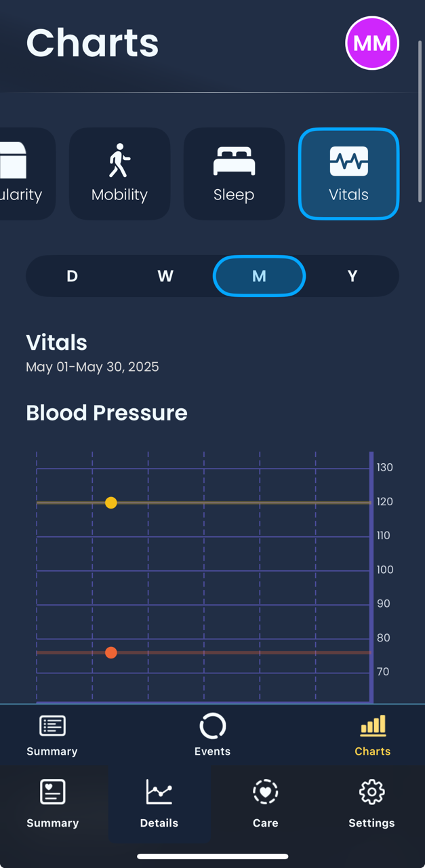Select the Vitals heartbeat icon
This screenshot has height=868, width=425.
pyautogui.click(x=348, y=160)
